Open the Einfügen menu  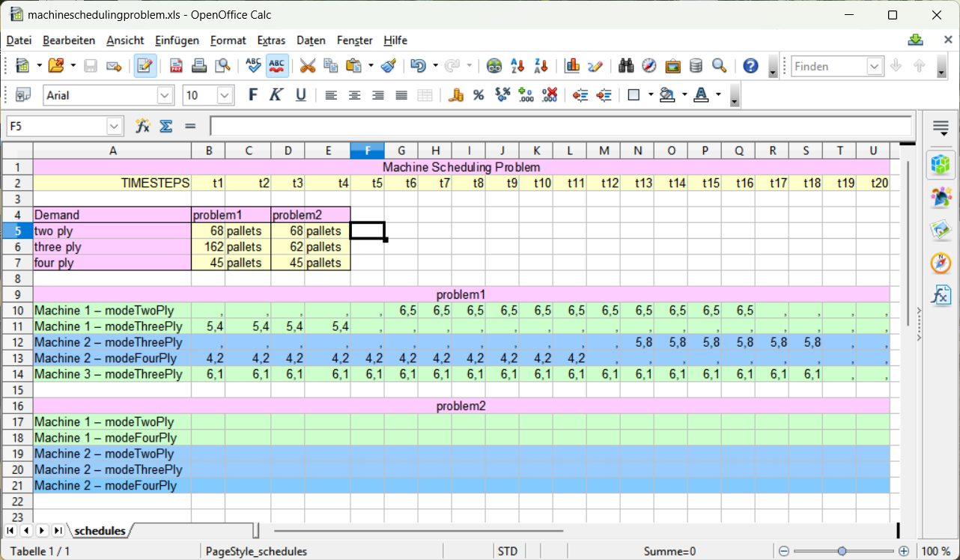pyautogui.click(x=177, y=40)
